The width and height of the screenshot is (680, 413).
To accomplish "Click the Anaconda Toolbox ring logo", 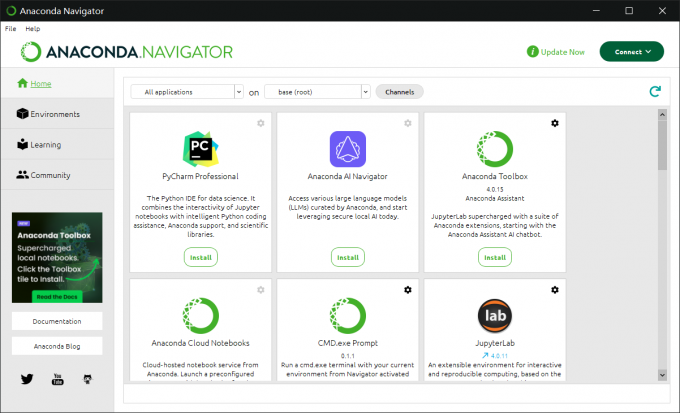I will [495, 149].
